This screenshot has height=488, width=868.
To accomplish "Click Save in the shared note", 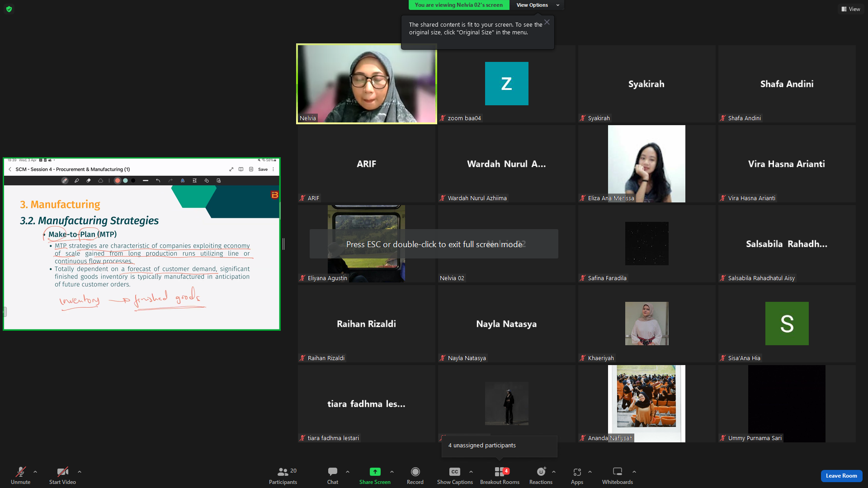I will coord(263,169).
